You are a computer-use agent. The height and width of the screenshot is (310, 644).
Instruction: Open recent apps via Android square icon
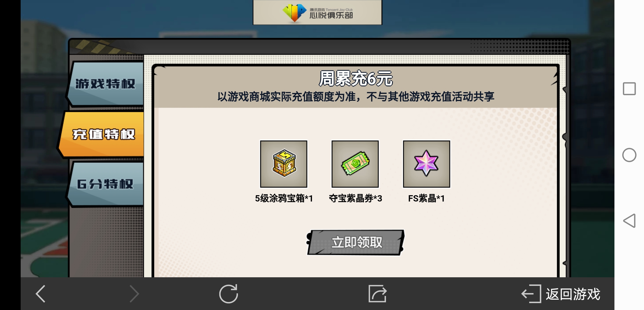629,89
